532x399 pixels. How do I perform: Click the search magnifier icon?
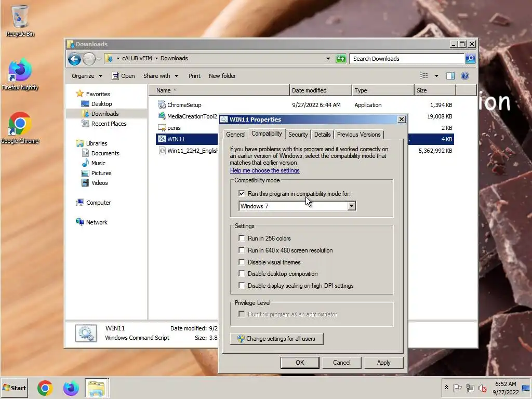tap(470, 59)
